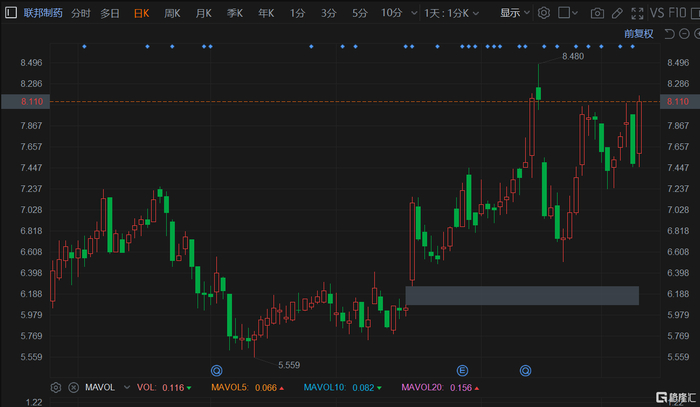Open the F10 company info
Image resolution: width=700 pixels, height=407 pixels.
point(677,13)
